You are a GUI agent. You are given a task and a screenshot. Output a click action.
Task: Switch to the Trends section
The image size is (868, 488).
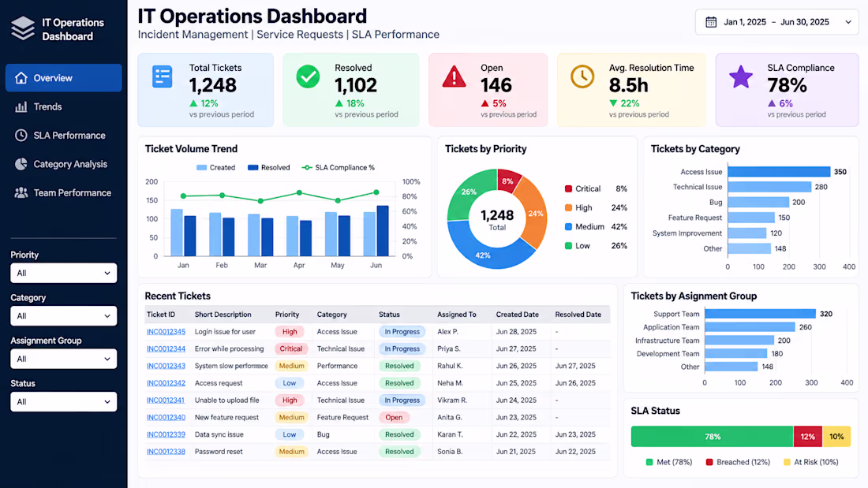(x=64, y=106)
